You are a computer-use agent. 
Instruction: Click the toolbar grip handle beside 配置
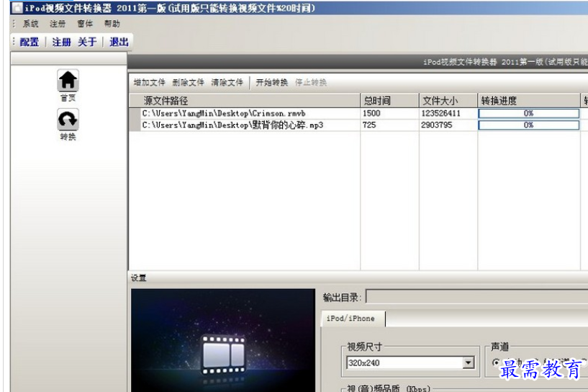14,42
